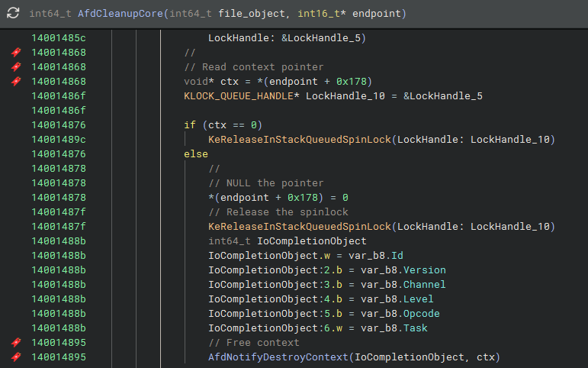
Task: Select address 14001485c in the gutter
Action: coord(59,38)
